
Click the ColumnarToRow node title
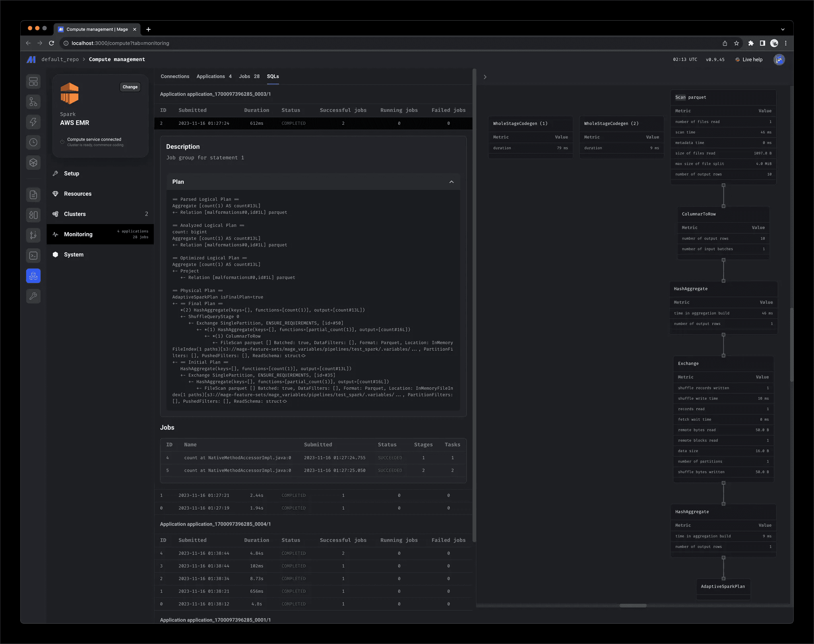[699, 214]
